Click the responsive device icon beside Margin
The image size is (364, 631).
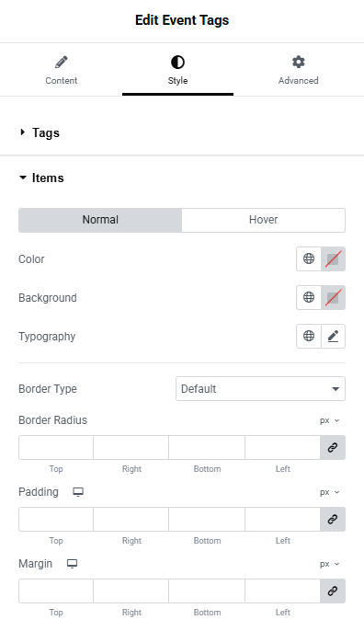click(72, 564)
